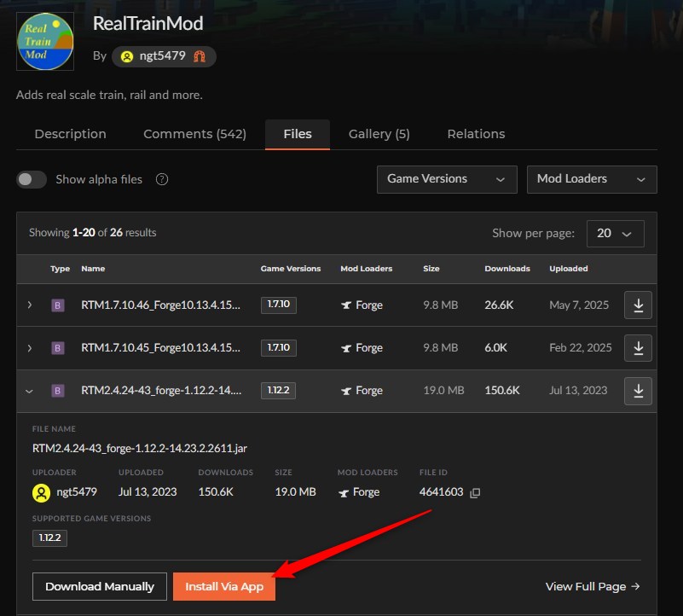
Task: Open the Gallery (5) tab
Action: point(379,134)
